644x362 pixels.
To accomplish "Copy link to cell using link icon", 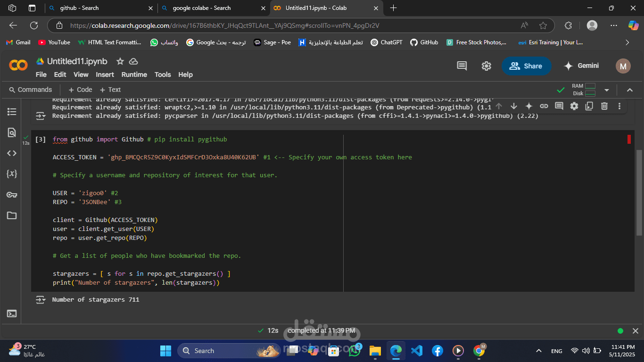I will pos(544,106).
